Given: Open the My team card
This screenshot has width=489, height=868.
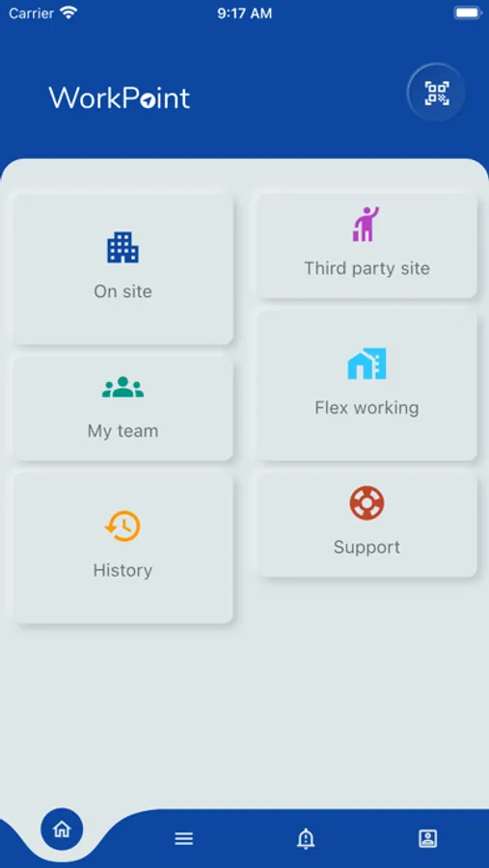Looking at the screenshot, I should [x=122, y=408].
